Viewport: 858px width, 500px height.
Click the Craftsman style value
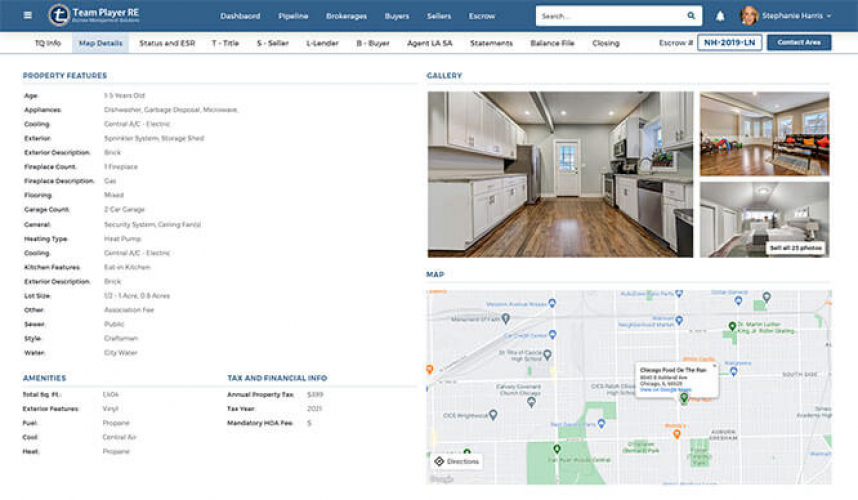[121, 339]
